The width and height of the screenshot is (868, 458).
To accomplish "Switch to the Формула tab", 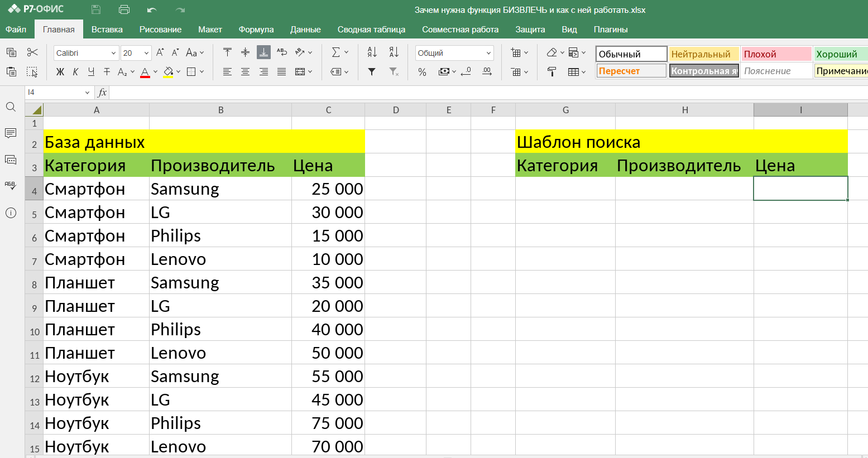I will click(256, 29).
